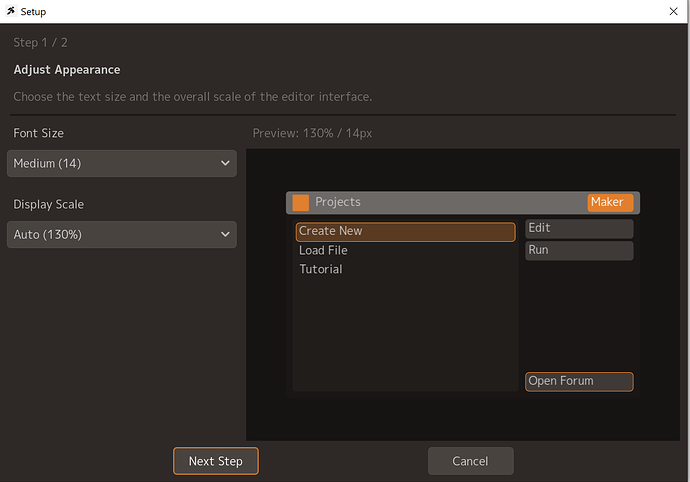Click the orange Projects square icon
690x482 pixels.
(301, 202)
